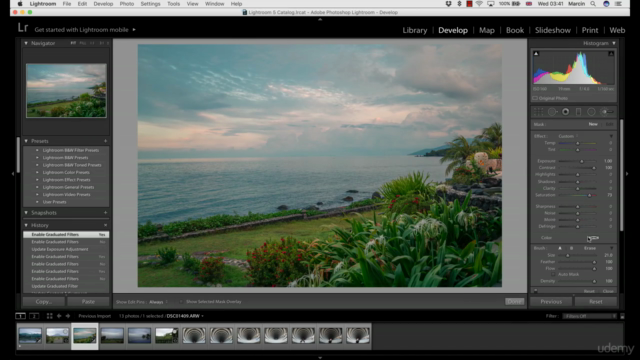Open Grid view icon in filmstrip bar

point(49,316)
